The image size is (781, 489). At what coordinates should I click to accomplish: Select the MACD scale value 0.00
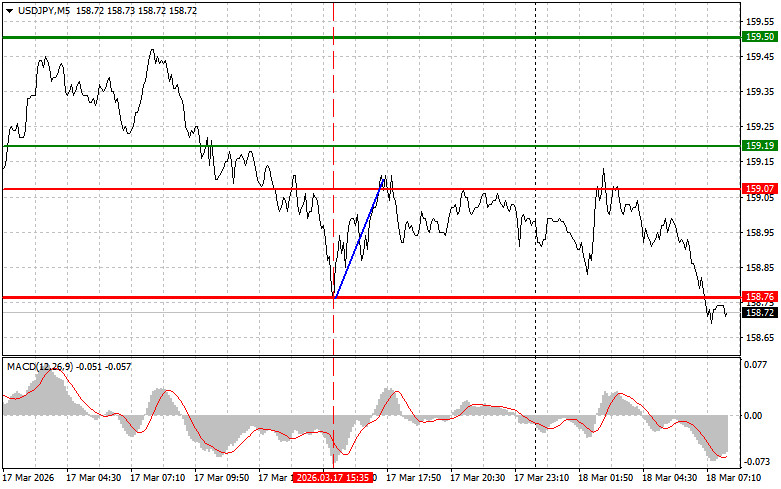(x=754, y=416)
